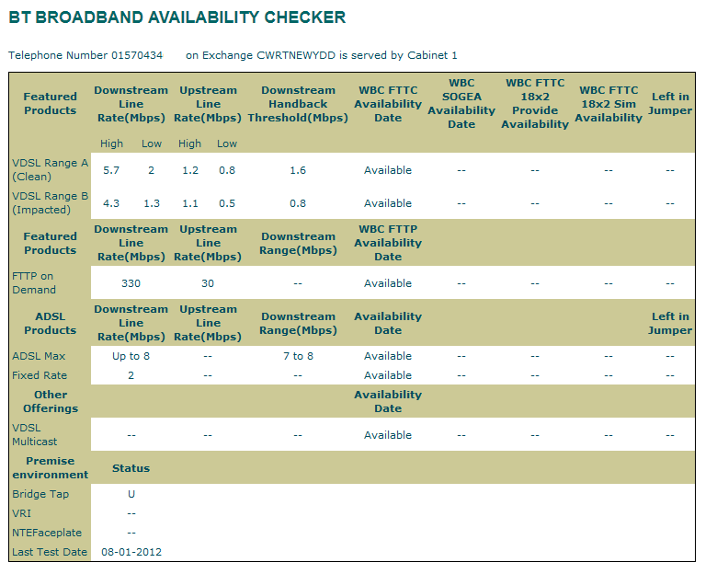Click the WBC FTTC Availability Date header
This screenshot has height=574, width=728.
[x=388, y=104]
